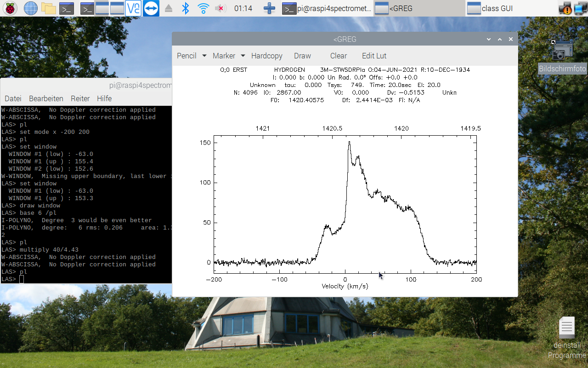Open the Wi-Fi network menu
The width and height of the screenshot is (588, 368).
pos(203,8)
